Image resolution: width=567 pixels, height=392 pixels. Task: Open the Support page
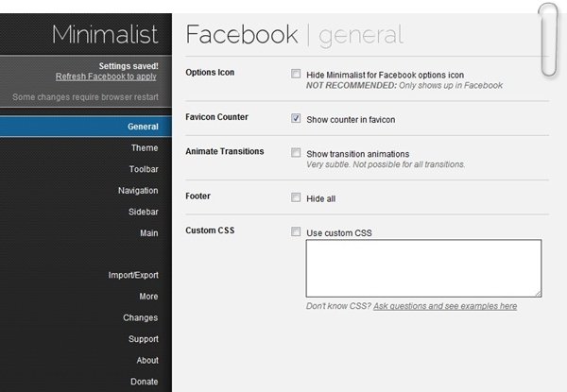pos(144,339)
